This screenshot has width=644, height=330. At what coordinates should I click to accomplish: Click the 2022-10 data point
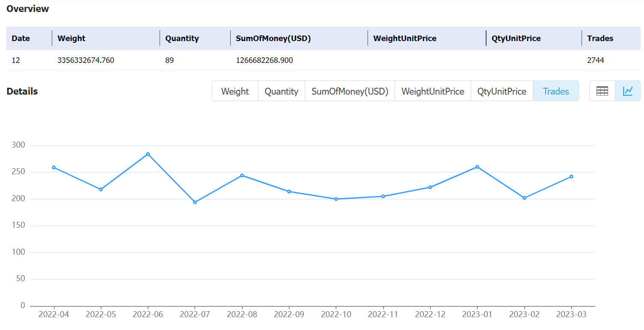click(x=336, y=199)
